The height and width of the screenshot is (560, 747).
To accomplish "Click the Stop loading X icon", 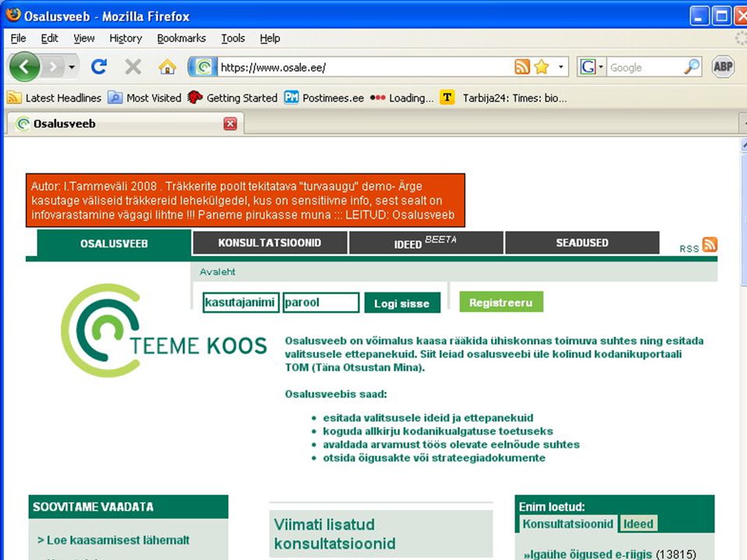I will pos(133,67).
